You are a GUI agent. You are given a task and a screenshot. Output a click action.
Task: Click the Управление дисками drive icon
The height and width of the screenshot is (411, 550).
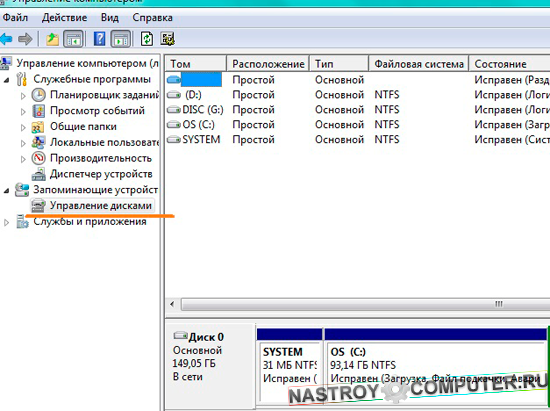38,206
